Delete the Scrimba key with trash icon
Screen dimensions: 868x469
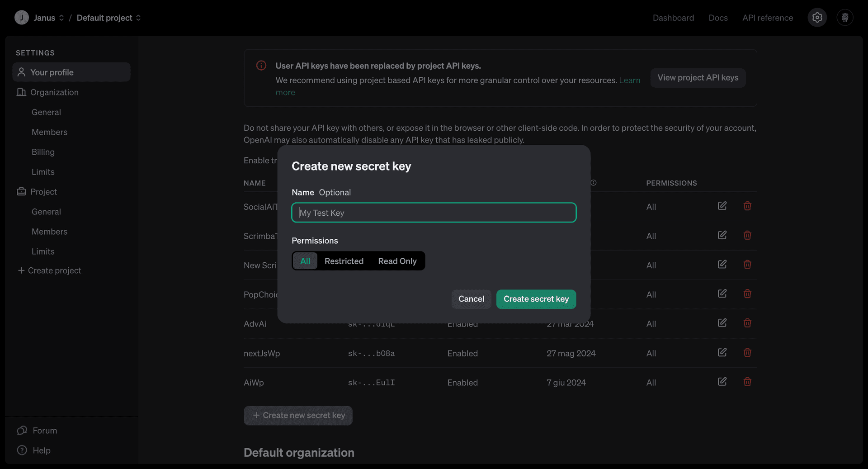point(747,235)
